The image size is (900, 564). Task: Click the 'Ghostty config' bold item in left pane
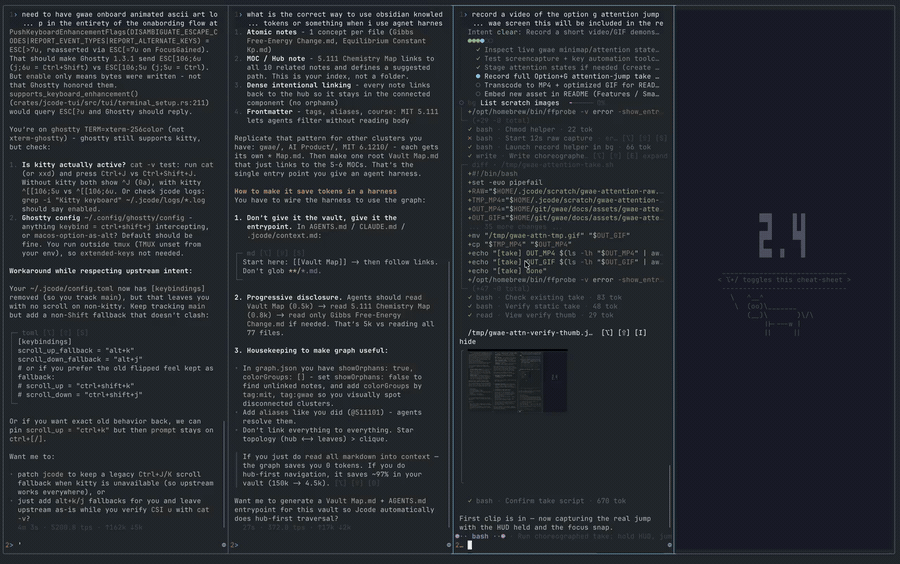tap(51, 218)
